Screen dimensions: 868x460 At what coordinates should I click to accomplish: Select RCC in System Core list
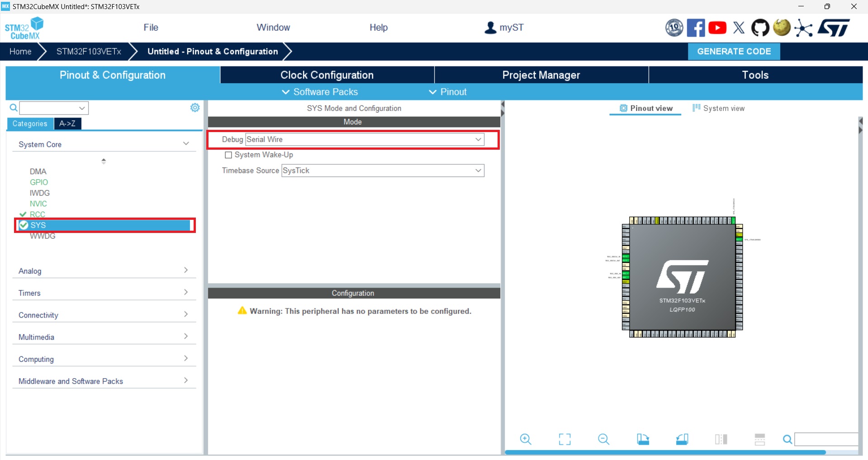[38, 214]
